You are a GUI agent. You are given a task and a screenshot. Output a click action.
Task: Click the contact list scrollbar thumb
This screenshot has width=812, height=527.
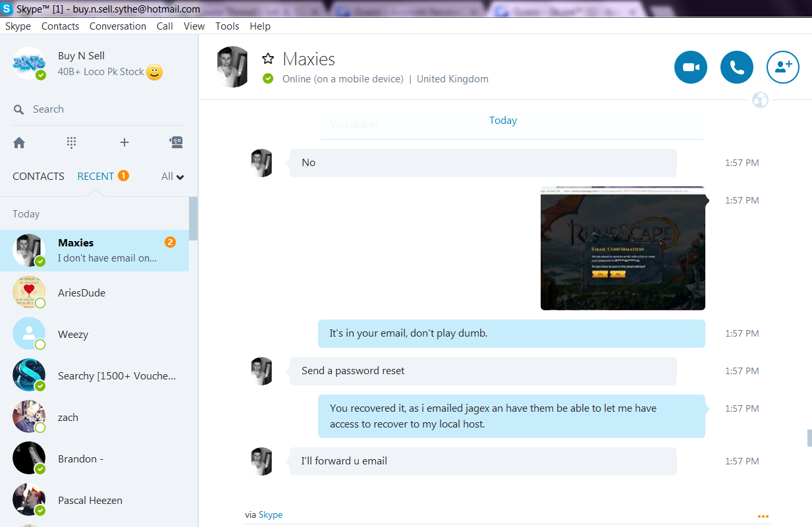(x=194, y=219)
